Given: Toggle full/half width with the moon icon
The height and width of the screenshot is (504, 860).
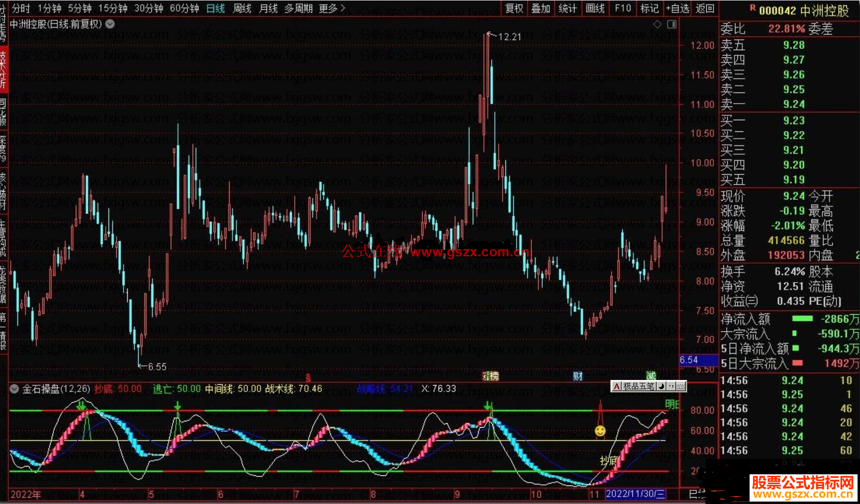Looking at the screenshot, I should click(x=662, y=386).
